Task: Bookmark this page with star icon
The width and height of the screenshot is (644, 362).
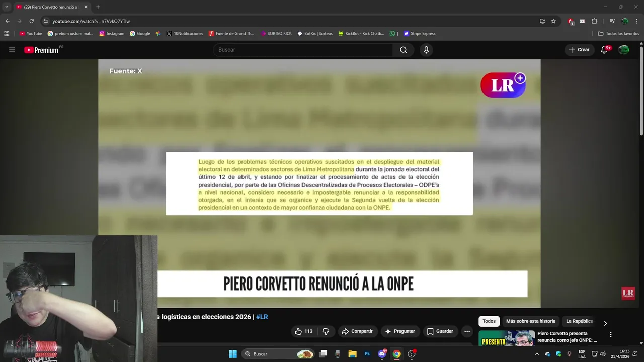Action: coord(553,21)
